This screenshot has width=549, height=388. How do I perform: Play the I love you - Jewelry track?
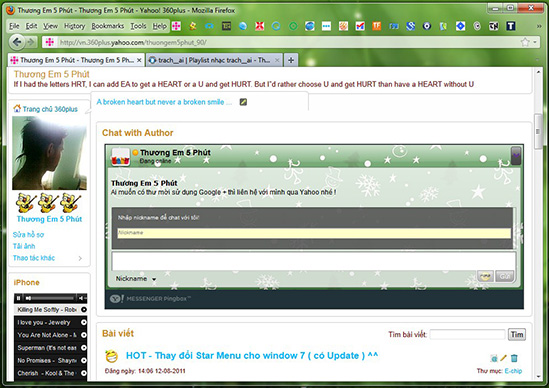(x=84, y=323)
